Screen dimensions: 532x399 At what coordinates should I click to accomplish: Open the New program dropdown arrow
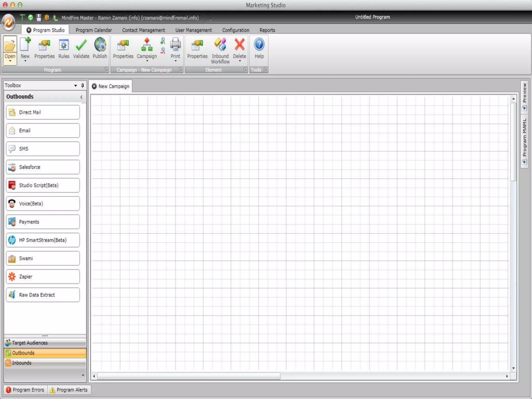(x=25, y=61)
